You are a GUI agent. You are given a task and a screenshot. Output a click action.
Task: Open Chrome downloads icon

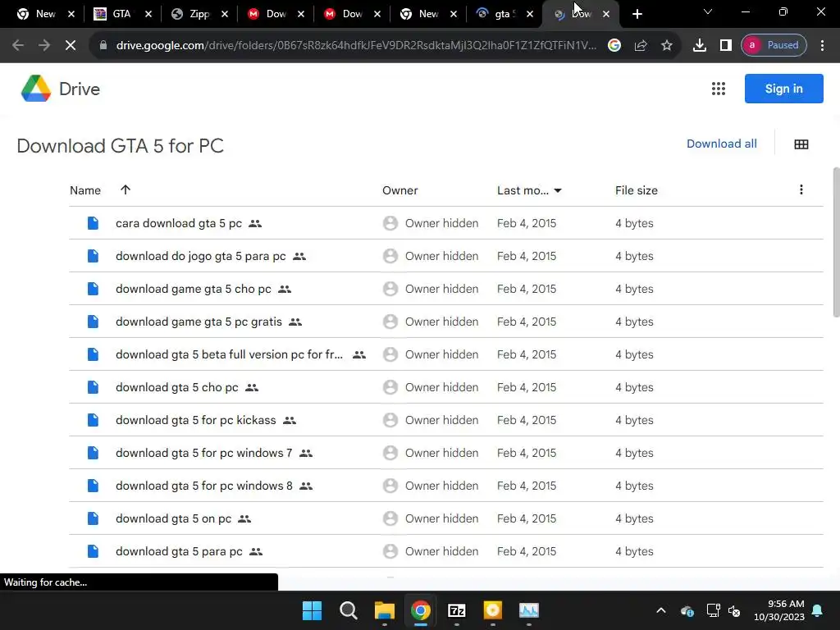[700, 45]
